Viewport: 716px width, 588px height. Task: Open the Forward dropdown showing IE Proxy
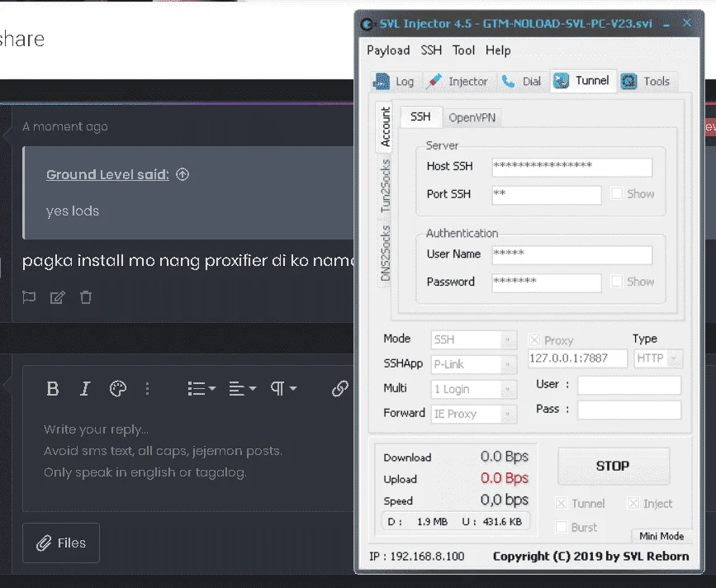tap(473, 414)
